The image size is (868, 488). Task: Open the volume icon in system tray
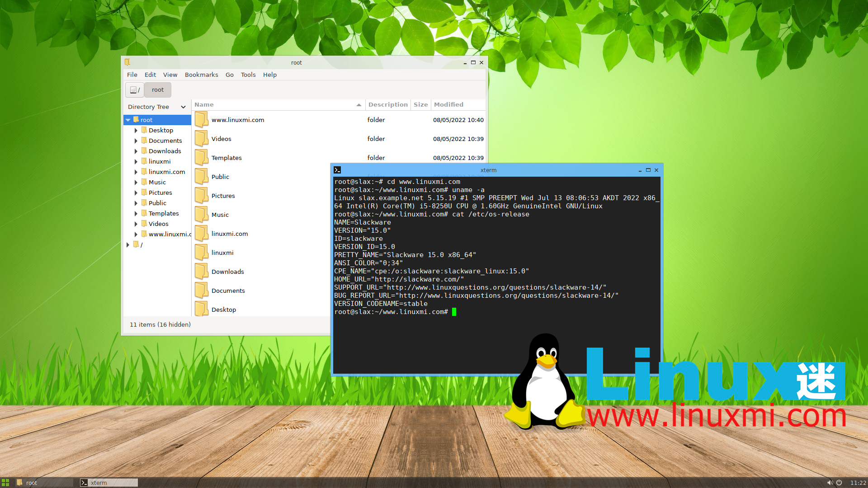(x=830, y=483)
